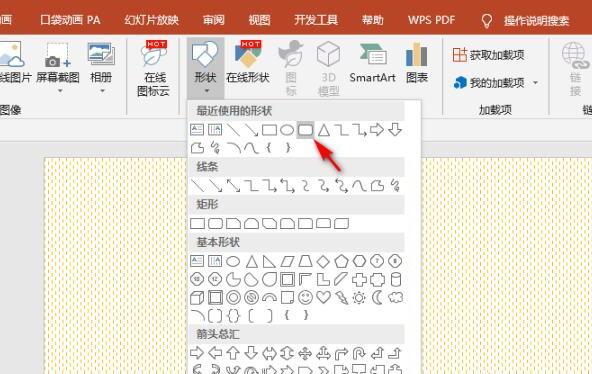Open the 口袋动画 PA ribbon tab

70,20
